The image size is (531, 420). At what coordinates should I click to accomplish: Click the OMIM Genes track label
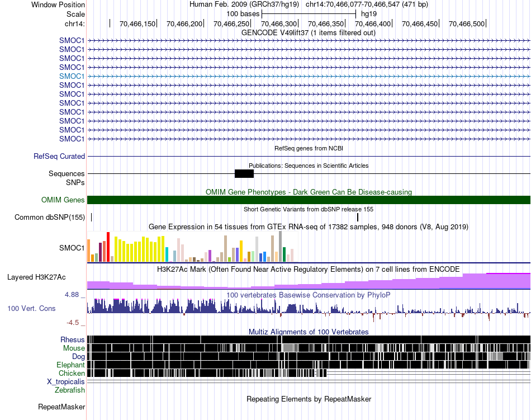pyautogui.click(x=63, y=200)
